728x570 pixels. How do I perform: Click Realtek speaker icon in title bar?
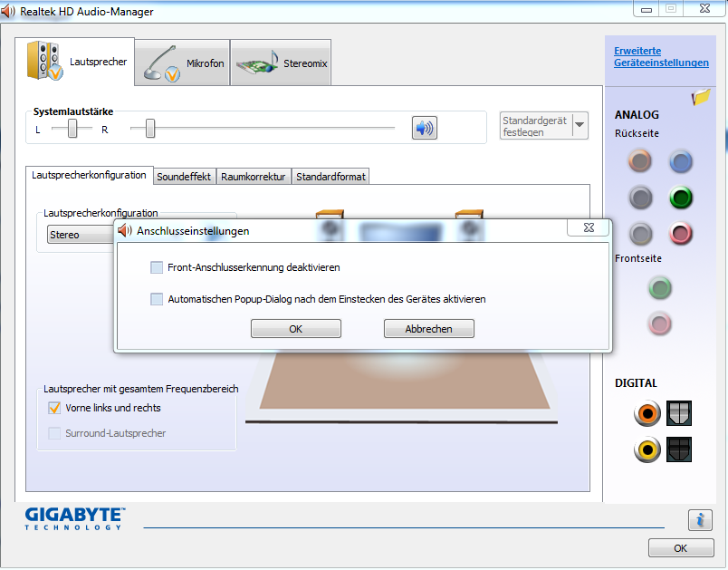[8, 11]
